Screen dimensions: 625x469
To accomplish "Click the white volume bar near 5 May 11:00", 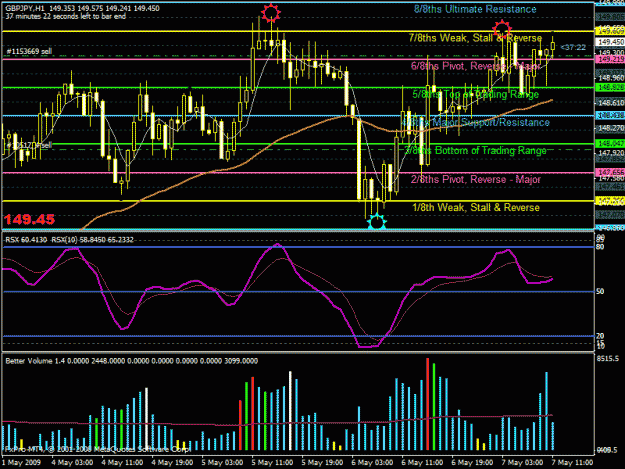I will click(290, 411).
